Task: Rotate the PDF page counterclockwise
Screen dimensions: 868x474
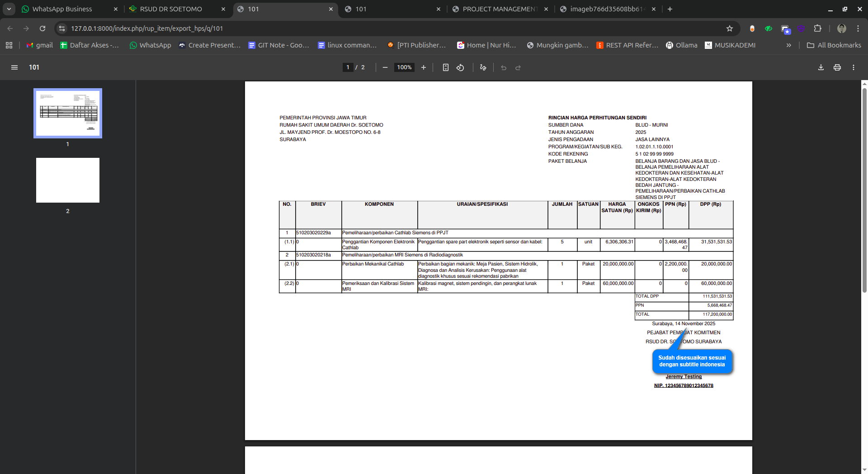Action: (x=460, y=67)
